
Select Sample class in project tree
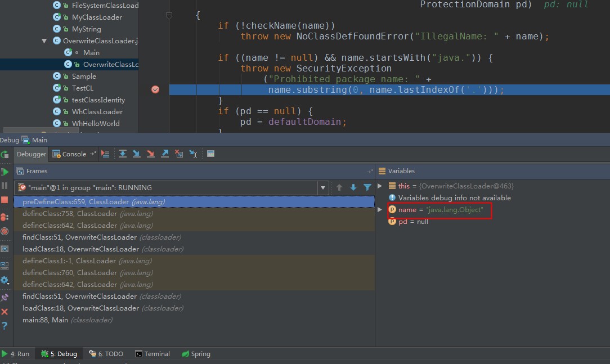[x=84, y=76]
